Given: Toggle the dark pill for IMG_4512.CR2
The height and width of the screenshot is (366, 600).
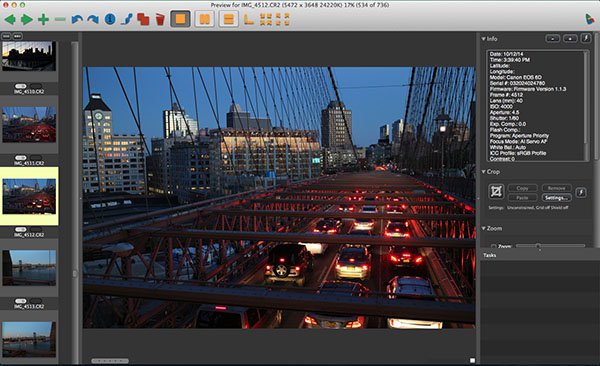Looking at the screenshot, I should point(36,229).
